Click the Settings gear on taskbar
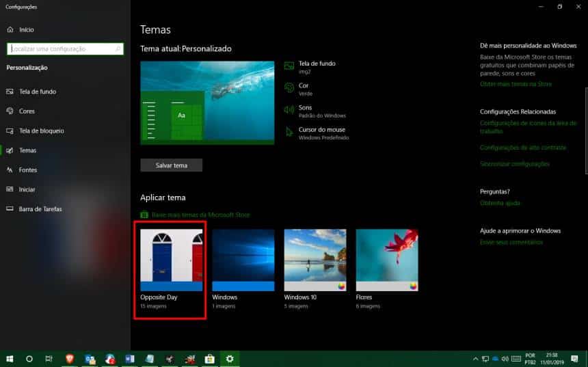Image resolution: width=588 pixels, height=367 pixels. [x=230, y=359]
